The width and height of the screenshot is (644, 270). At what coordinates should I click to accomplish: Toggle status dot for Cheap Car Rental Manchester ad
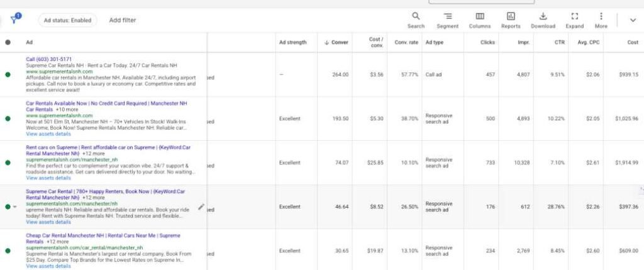pyautogui.click(x=8, y=250)
